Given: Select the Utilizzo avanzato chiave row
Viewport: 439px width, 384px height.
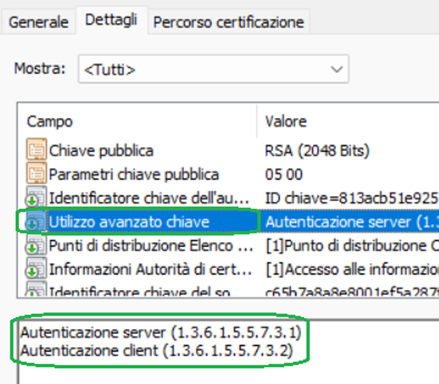Looking at the screenshot, I should pyautogui.click(x=228, y=222).
